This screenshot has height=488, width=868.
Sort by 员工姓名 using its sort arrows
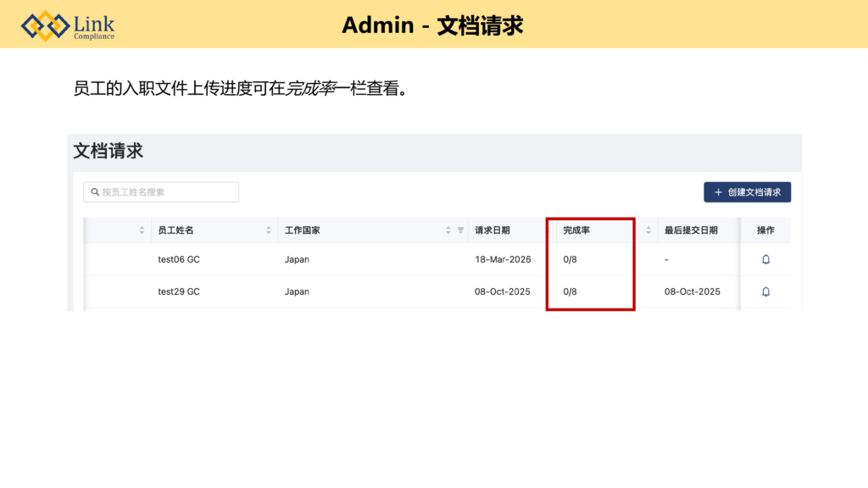coord(269,230)
